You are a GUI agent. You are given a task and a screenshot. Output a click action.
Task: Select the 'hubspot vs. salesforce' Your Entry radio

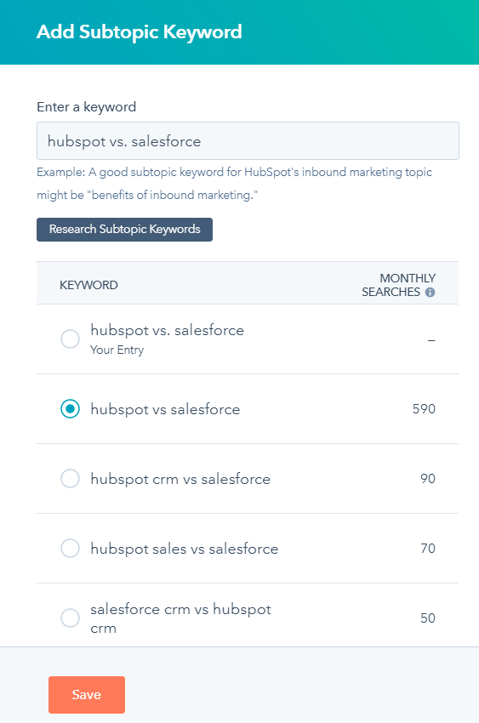click(x=70, y=339)
